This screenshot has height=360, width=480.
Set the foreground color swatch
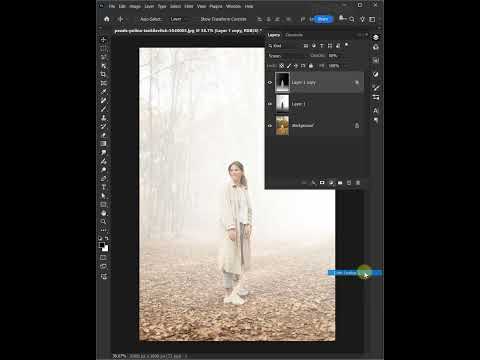click(101, 245)
